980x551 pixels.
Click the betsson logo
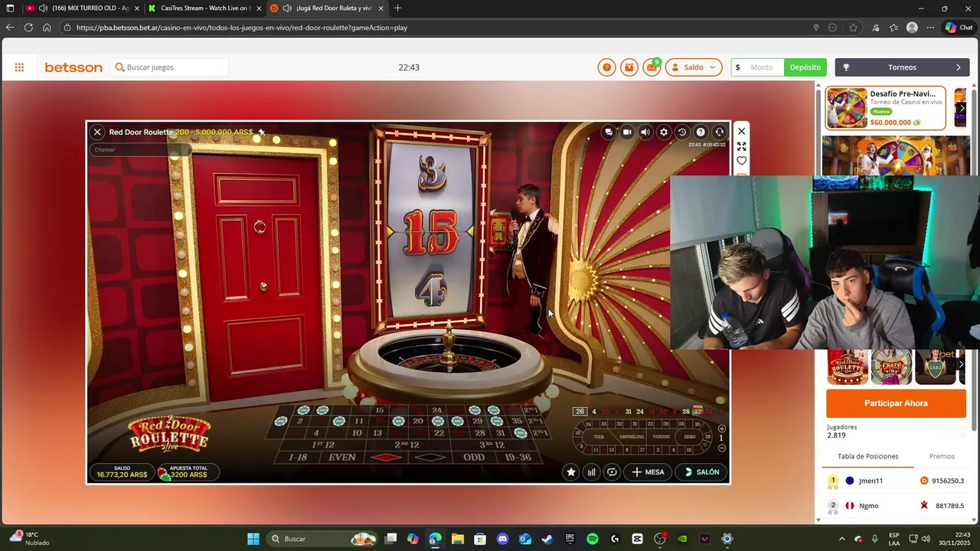click(x=73, y=67)
